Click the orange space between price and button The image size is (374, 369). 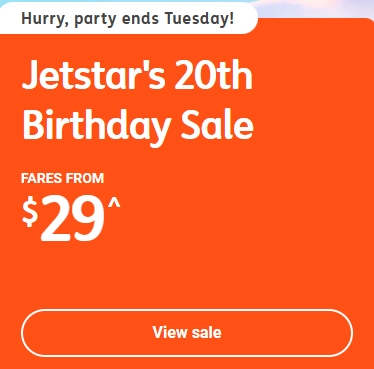click(x=187, y=277)
